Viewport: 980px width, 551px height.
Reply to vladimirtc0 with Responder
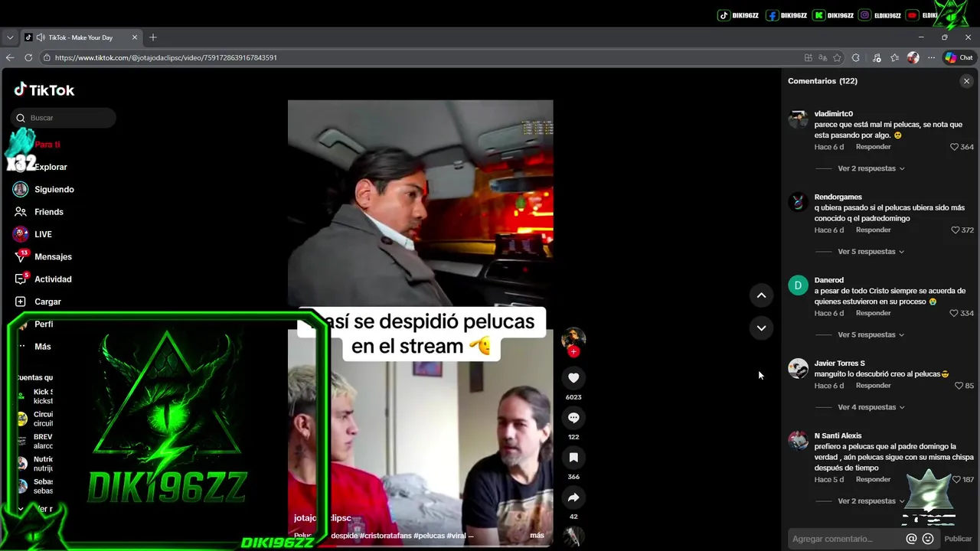point(874,147)
